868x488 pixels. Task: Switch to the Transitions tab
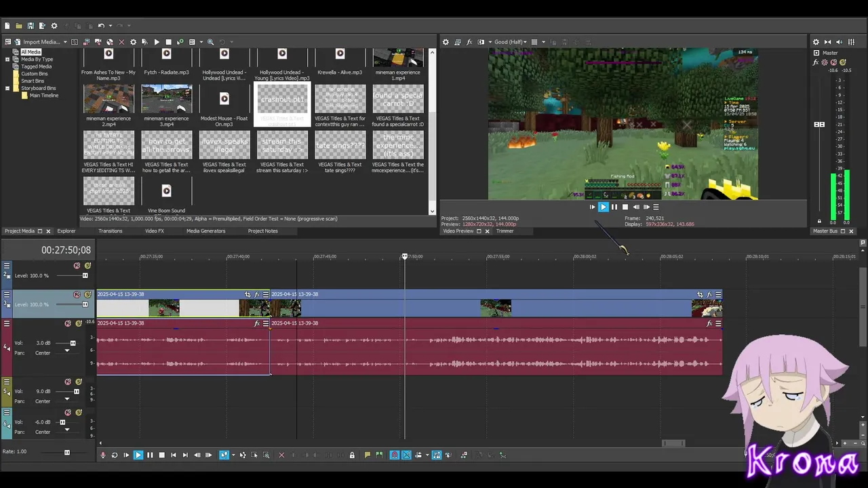[x=111, y=231]
